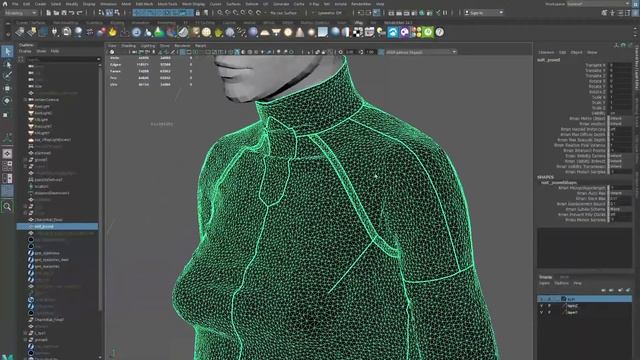Viewport: 640px width, 360px height.
Task: Click the Object menu in Channel Box
Action: pos(576,52)
